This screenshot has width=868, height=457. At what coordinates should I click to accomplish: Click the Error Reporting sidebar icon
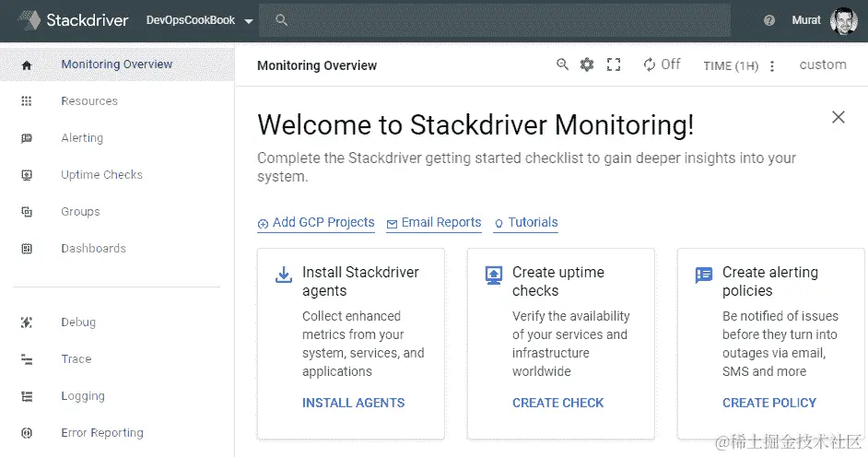coord(27,433)
